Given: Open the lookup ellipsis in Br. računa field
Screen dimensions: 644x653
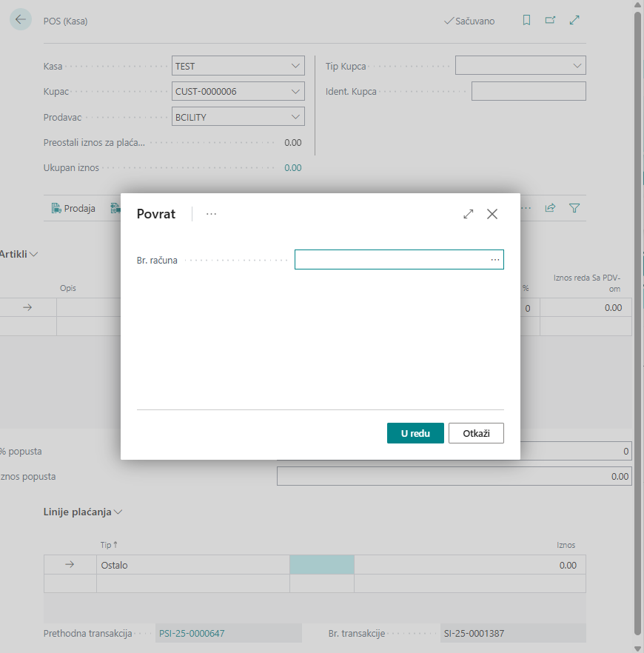Looking at the screenshot, I should (495, 260).
